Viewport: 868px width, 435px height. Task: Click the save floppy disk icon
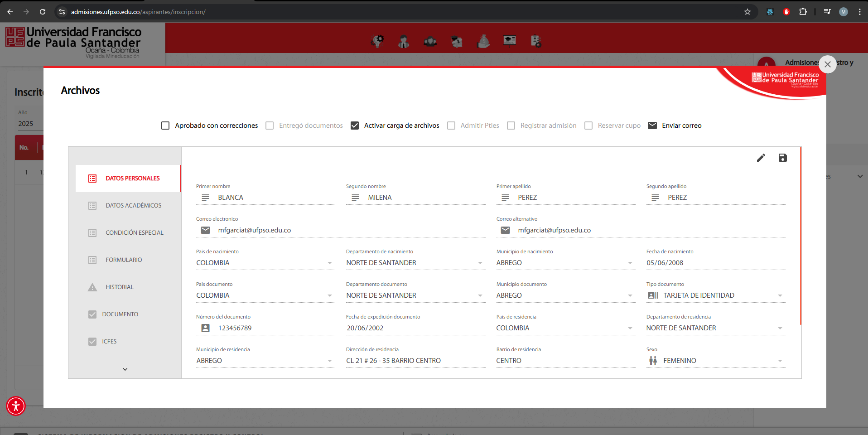click(x=782, y=158)
